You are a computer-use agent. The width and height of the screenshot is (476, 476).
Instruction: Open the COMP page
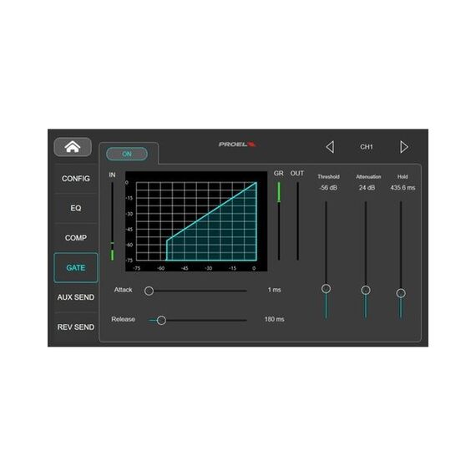tap(76, 238)
